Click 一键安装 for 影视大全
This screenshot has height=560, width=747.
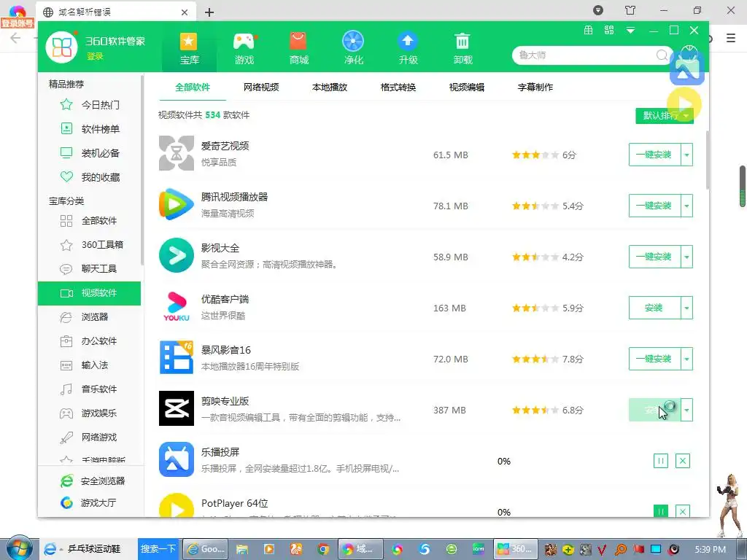[654, 257]
